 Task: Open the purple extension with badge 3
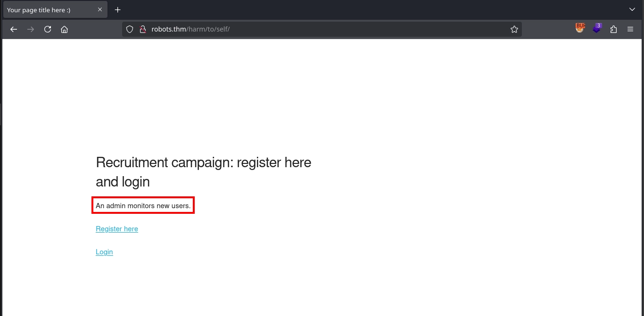(x=596, y=29)
